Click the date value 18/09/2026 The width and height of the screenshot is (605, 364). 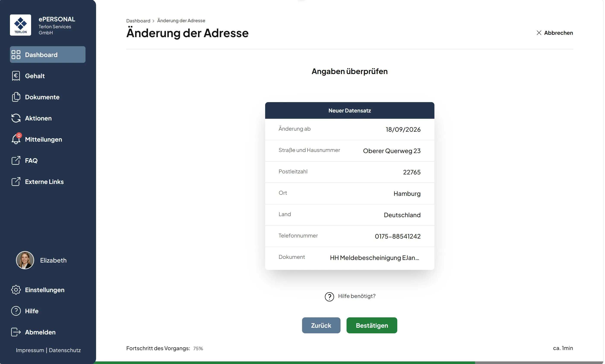pyautogui.click(x=403, y=129)
